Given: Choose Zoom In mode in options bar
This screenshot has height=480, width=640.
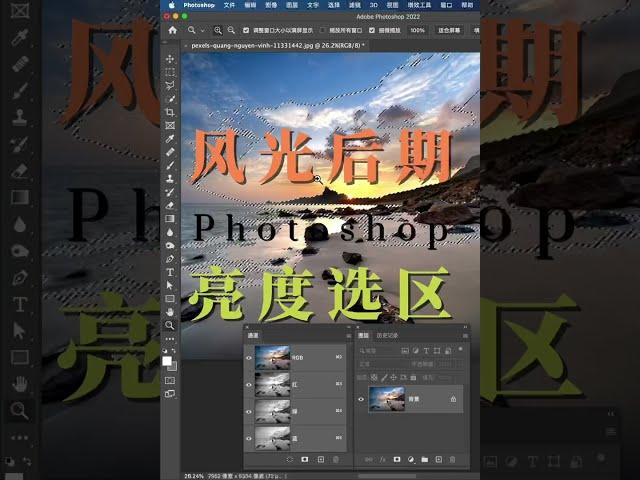Looking at the screenshot, I should [x=218, y=30].
